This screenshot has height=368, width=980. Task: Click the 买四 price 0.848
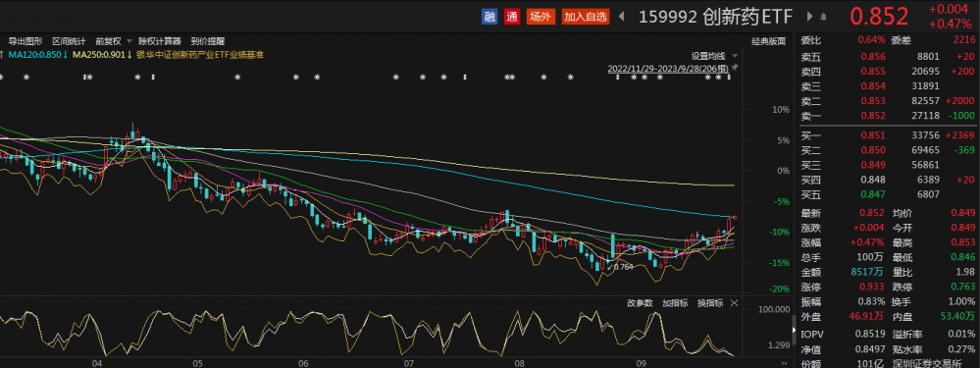pyautogui.click(x=874, y=181)
